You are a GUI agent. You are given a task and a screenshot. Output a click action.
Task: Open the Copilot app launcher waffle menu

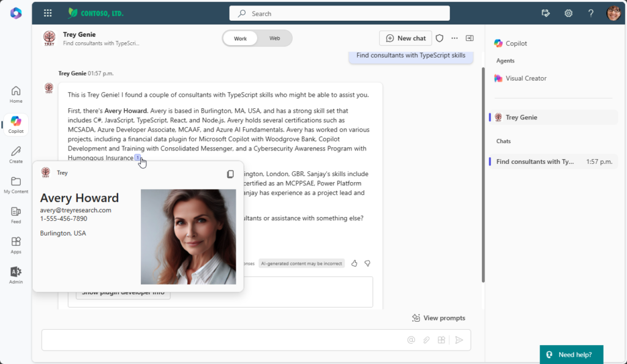[47, 13]
